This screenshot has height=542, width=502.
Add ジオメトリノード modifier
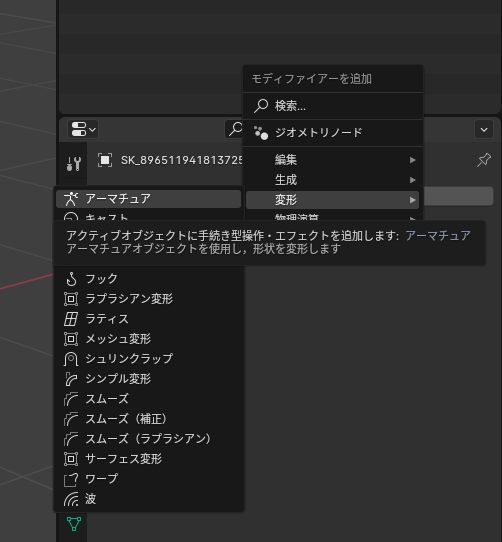333,133
